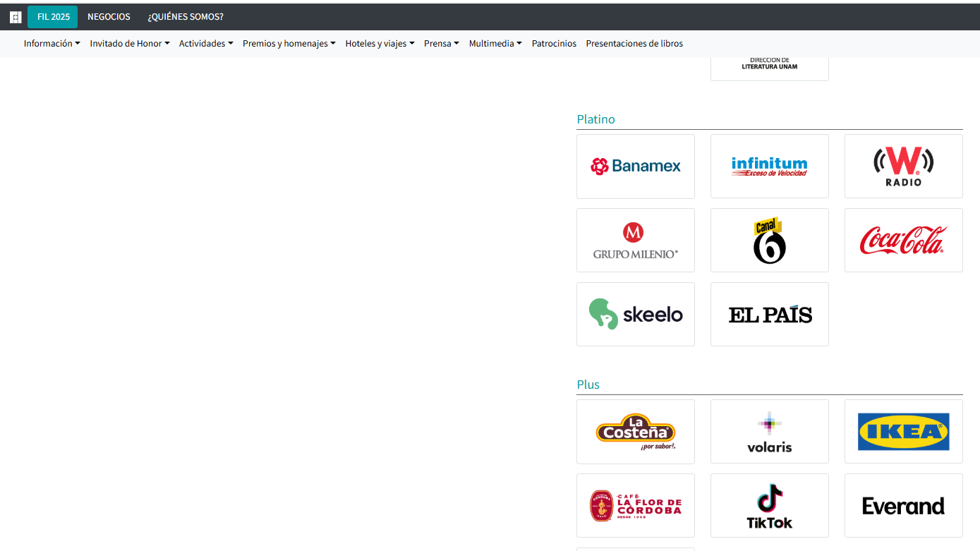
Task: Select the FIL 2025 tab
Action: (53, 17)
